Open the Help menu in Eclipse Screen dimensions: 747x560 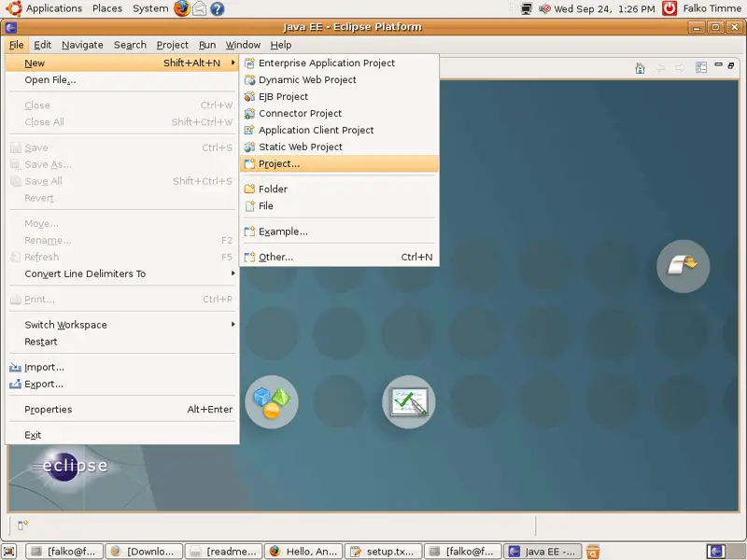tap(281, 45)
